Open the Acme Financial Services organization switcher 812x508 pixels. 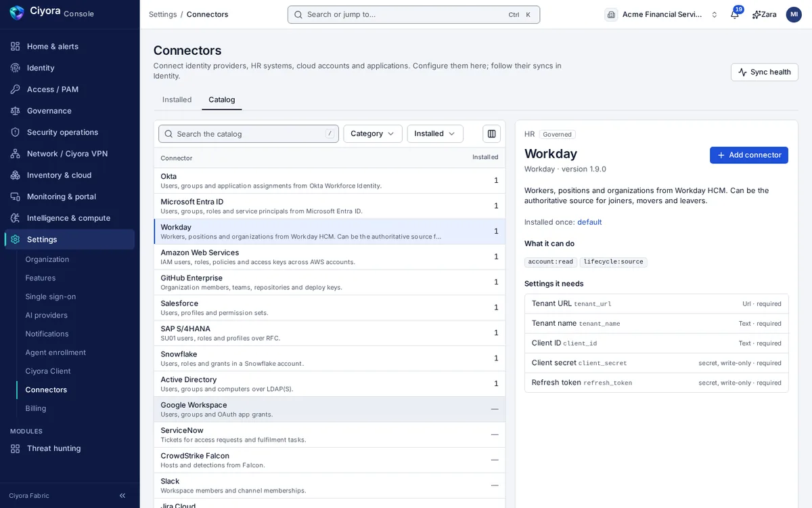point(662,14)
